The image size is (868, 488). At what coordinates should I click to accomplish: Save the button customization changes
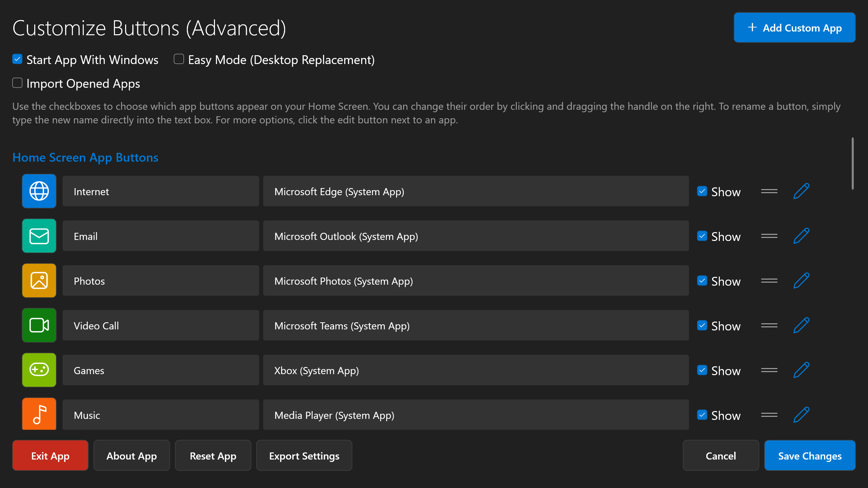click(x=810, y=455)
